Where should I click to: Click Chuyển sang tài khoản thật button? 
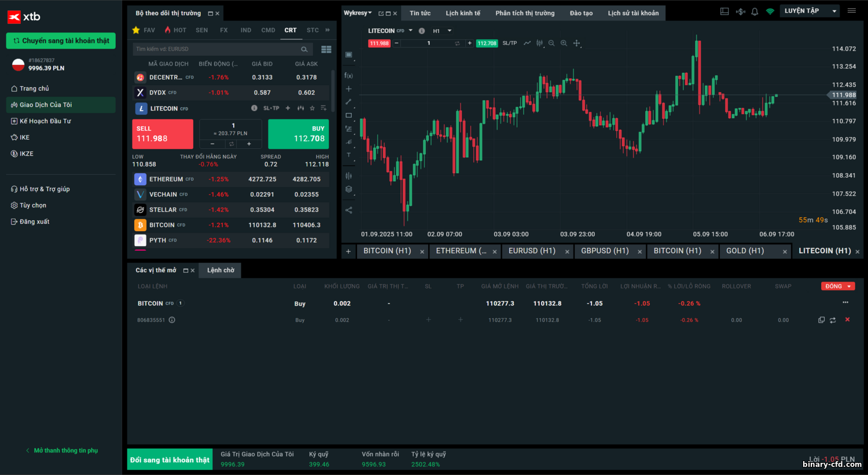click(61, 41)
